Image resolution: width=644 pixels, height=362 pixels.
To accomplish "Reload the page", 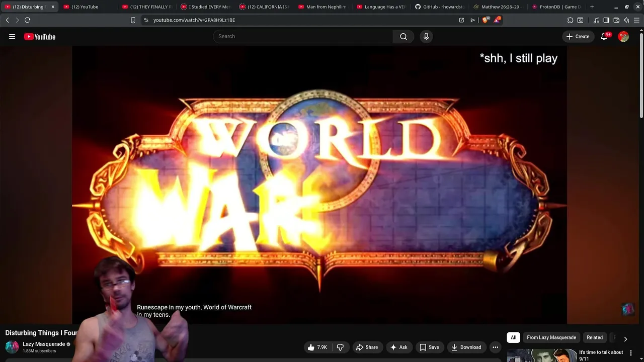I will (27, 20).
